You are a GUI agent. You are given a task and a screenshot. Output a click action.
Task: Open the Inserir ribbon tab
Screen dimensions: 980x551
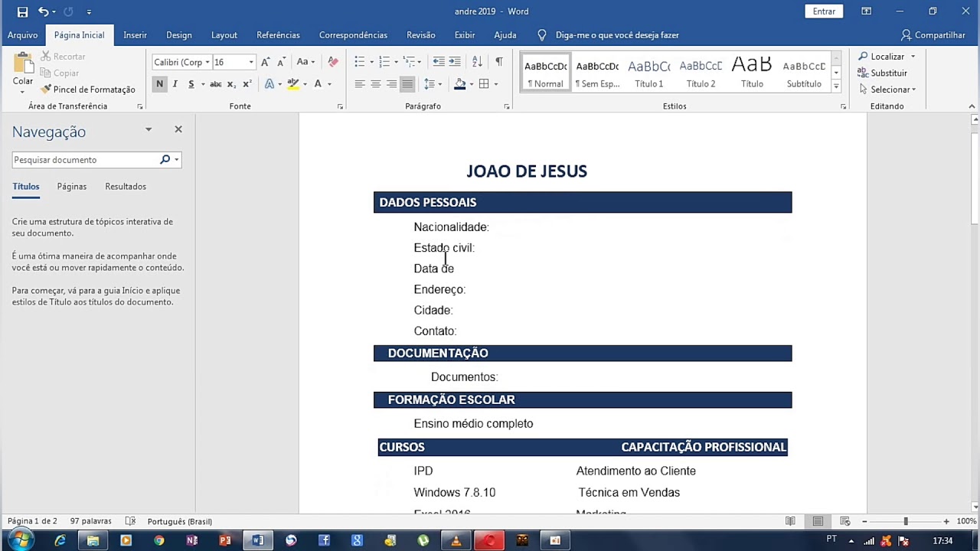(135, 35)
